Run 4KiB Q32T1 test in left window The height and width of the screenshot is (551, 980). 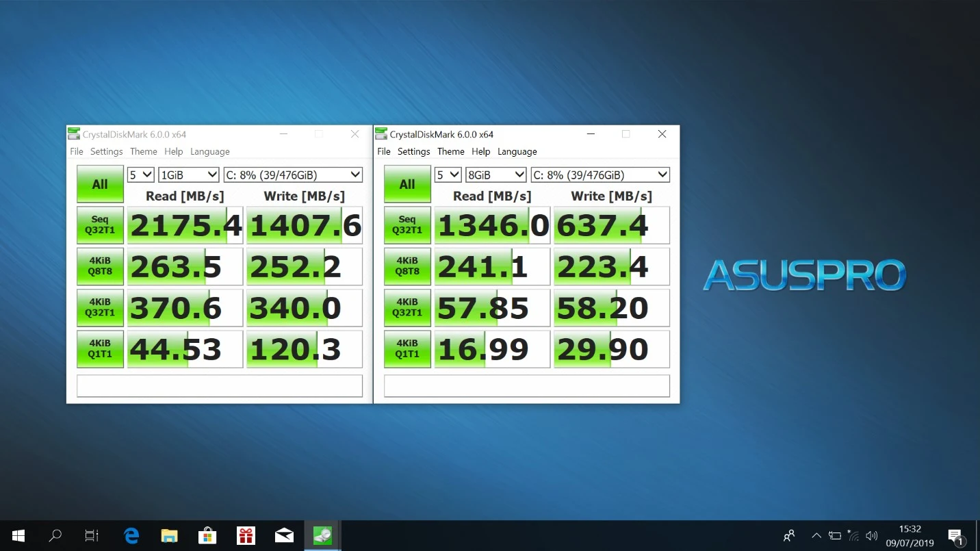(x=100, y=307)
